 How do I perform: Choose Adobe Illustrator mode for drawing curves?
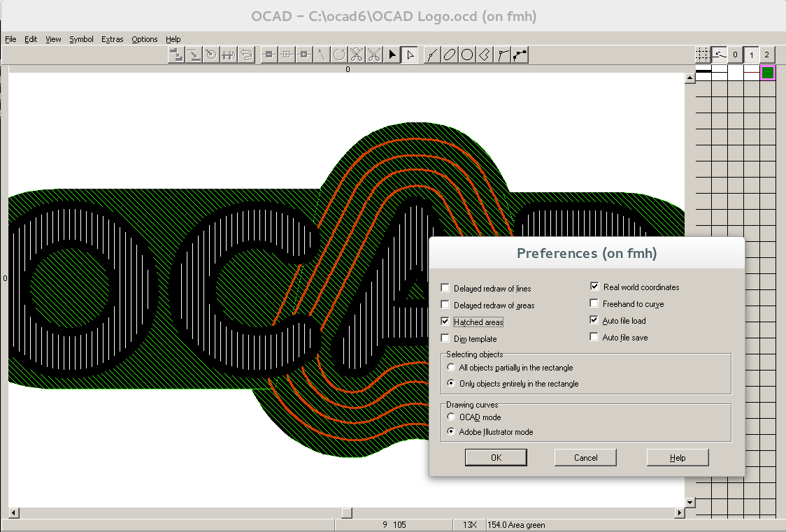pyautogui.click(x=451, y=431)
